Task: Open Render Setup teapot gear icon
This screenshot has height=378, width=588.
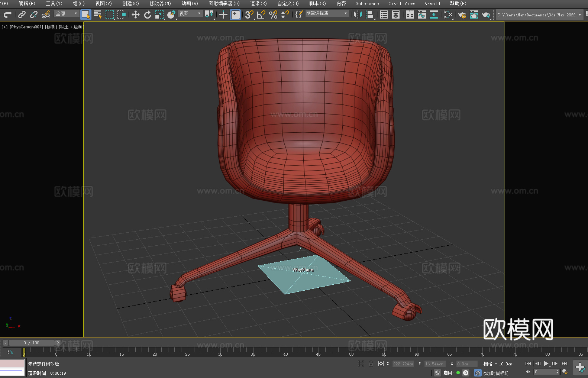Action: pos(462,14)
